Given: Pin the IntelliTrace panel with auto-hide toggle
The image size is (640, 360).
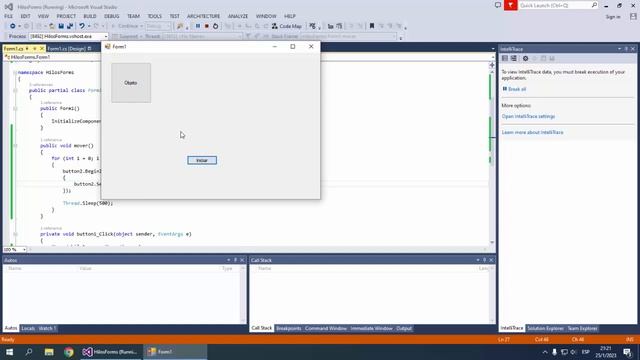Looking at the screenshot, I should pos(627,49).
